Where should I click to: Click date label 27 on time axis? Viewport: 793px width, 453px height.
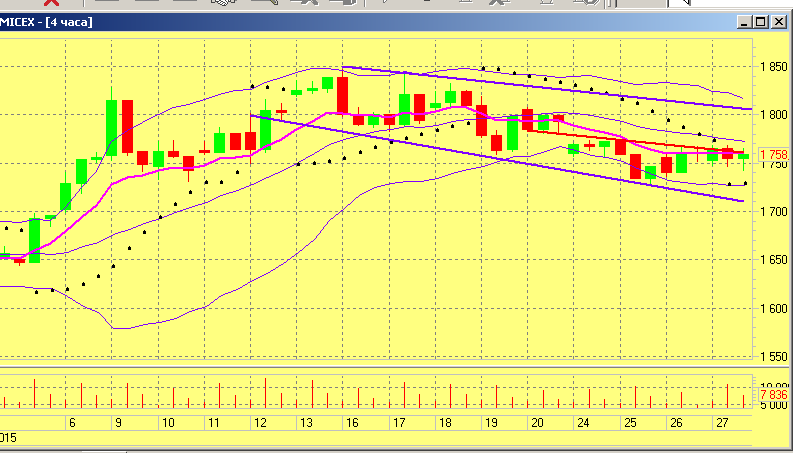coord(722,423)
